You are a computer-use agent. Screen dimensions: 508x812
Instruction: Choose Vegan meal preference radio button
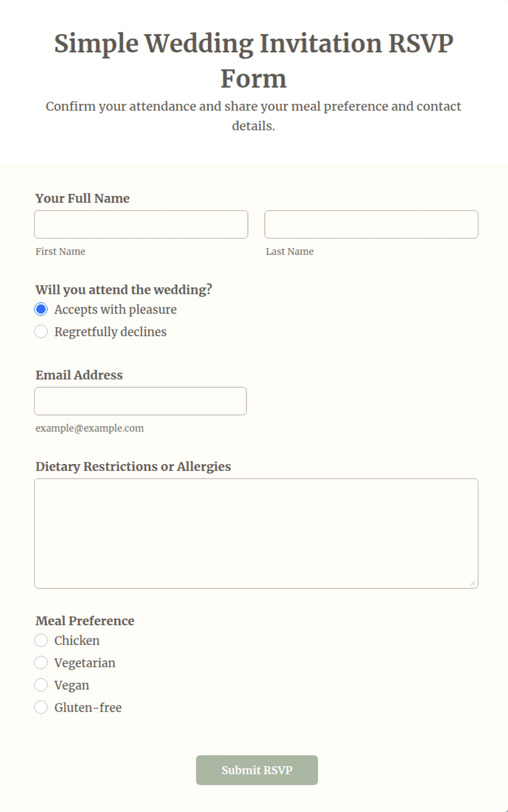(x=41, y=685)
